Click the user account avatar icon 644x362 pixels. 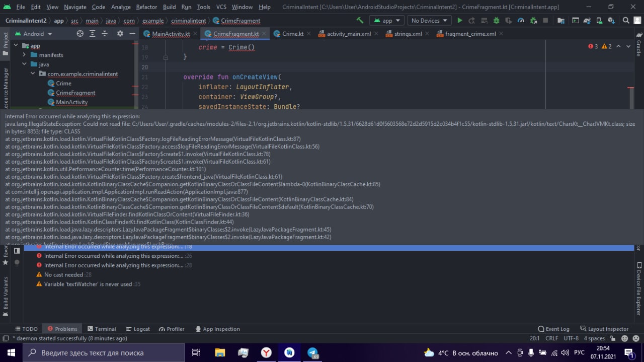(637, 21)
